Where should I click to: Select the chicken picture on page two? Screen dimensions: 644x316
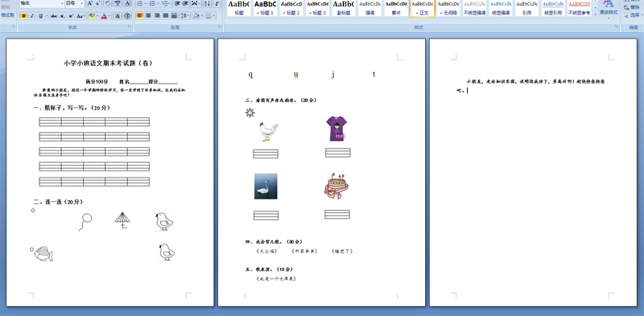(x=269, y=131)
